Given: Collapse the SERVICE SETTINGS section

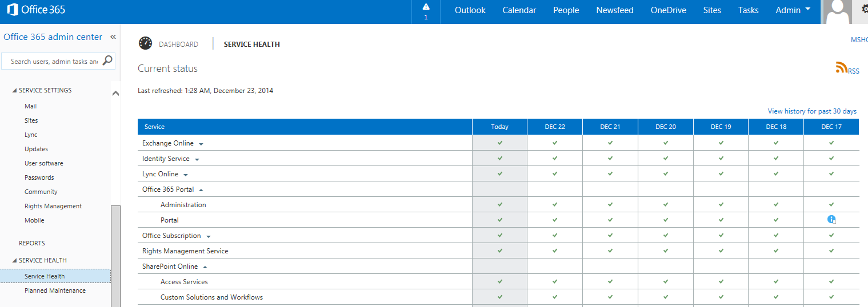Looking at the screenshot, I should [15, 91].
